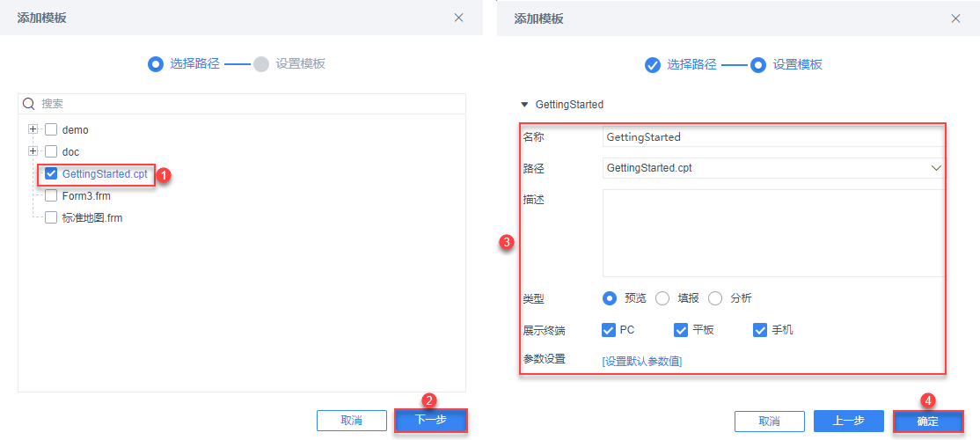Click the 选择路径 step in right dialog
This screenshot has height=440, width=980.
(681, 64)
